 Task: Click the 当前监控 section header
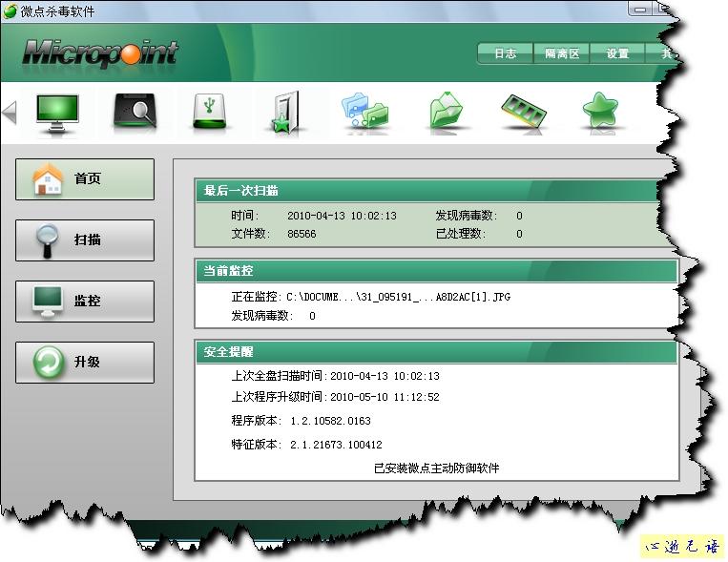click(x=436, y=271)
